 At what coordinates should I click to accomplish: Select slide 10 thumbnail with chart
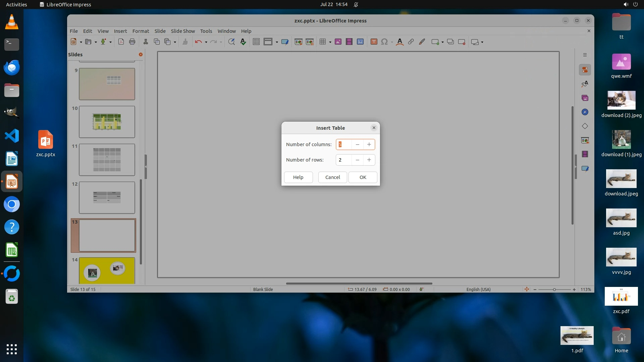[x=107, y=122]
